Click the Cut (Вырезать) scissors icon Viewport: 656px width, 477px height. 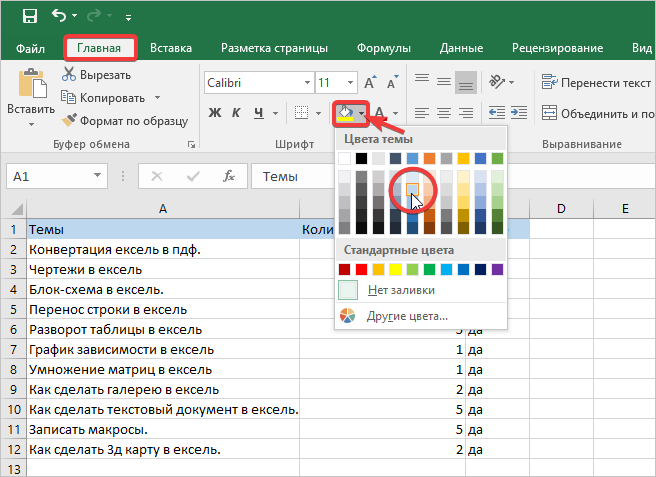pos(69,74)
